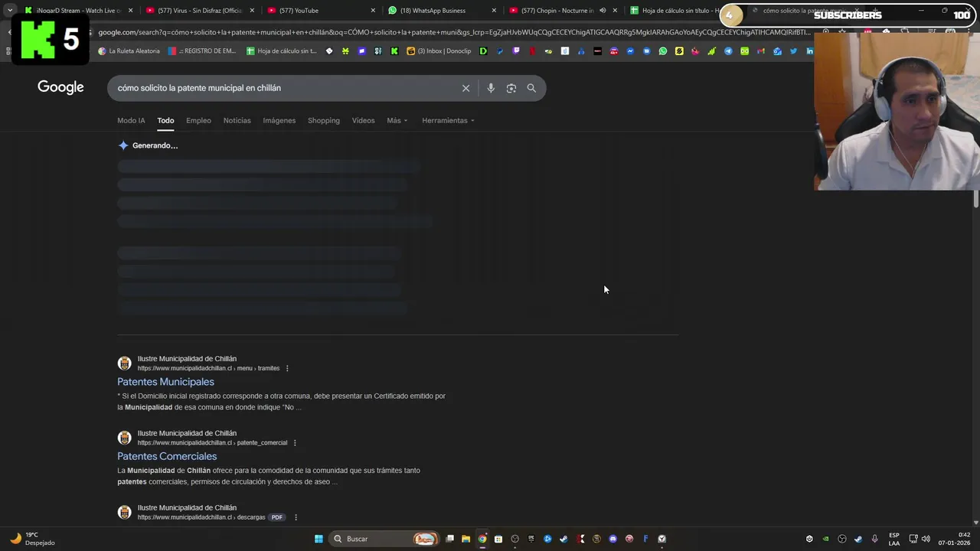
Task: Open the ESP LAA language indicator
Action: pyautogui.click(x=894, y=539)
